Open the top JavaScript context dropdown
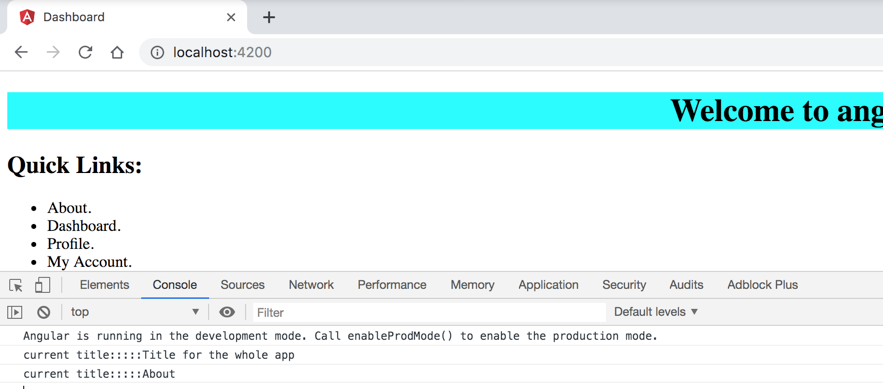The height and width of the screenshot is (389, 883). tap(135, 312)
